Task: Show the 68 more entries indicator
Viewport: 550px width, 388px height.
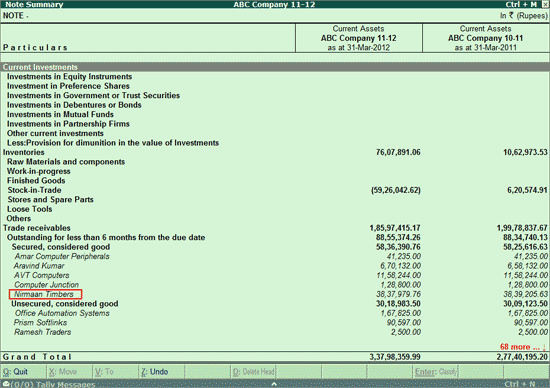Action: pos(522,347)
